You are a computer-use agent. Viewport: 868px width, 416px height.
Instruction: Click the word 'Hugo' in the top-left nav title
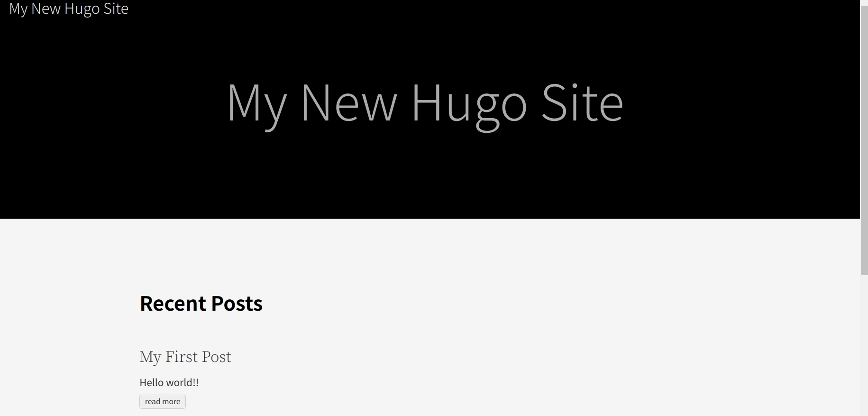click(x=82, y=9)
